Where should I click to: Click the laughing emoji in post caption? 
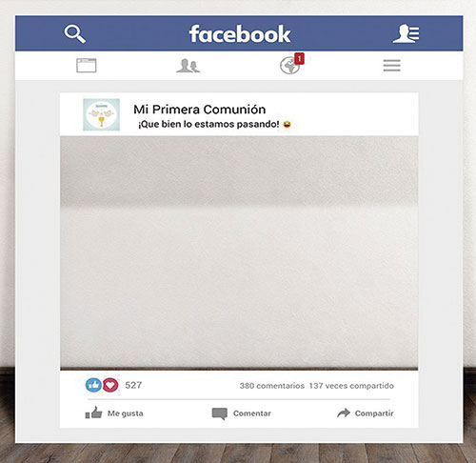tap(287, 124)
